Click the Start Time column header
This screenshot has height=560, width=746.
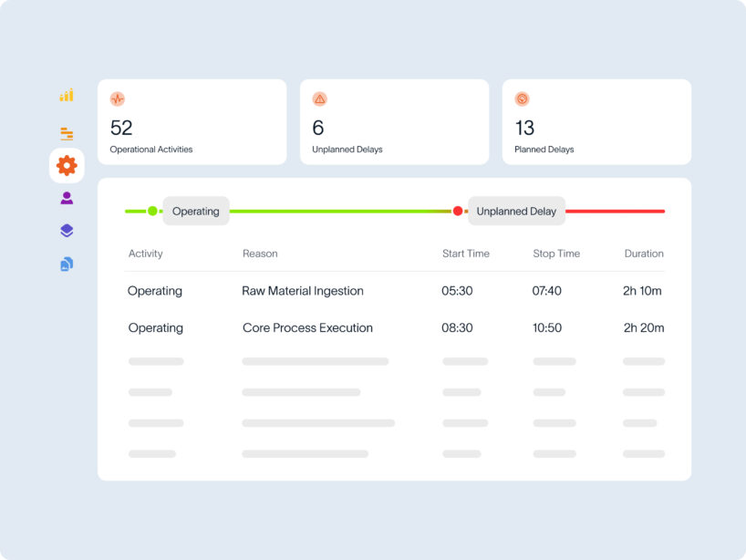[x=465, y=254]
